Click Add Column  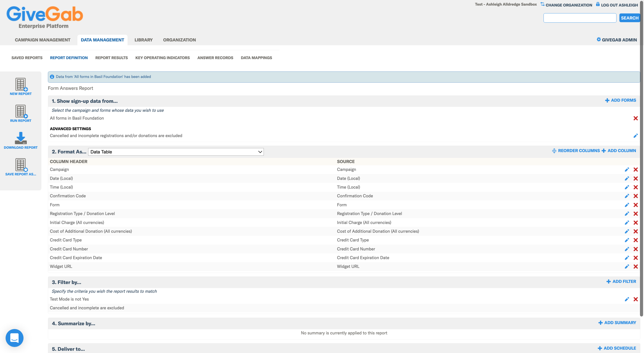(x=619, y=151)
